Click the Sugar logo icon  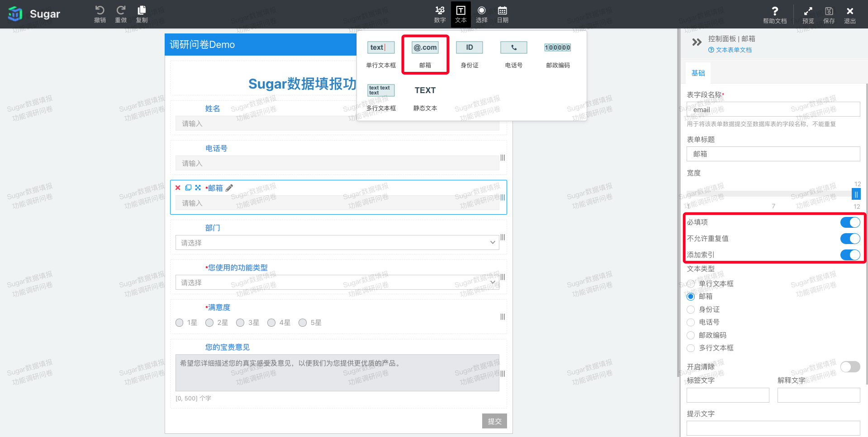(x=15, y=14)
